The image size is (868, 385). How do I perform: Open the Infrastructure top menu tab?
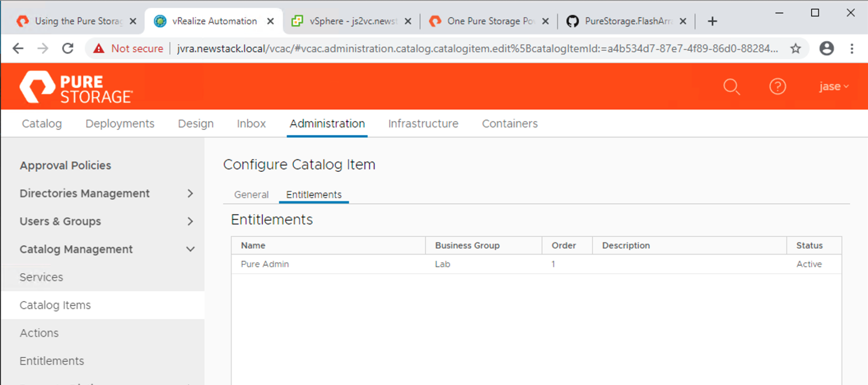pos(423,124)
